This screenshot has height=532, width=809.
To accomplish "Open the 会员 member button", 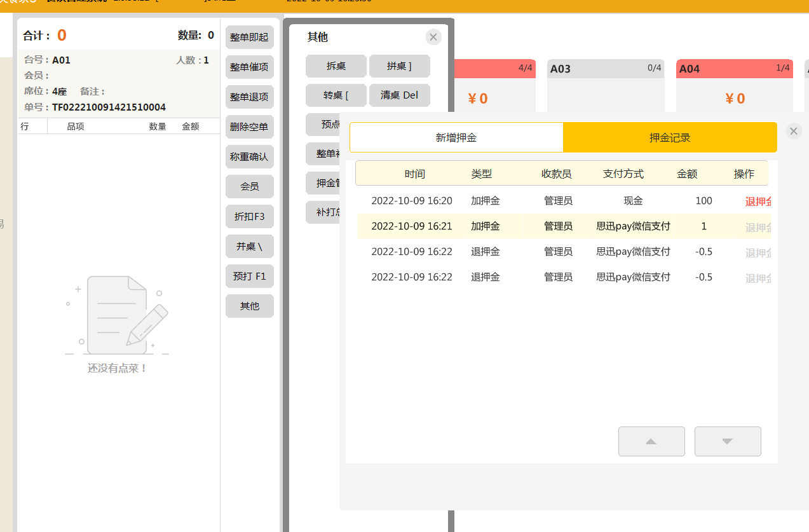I will (249, 187).
